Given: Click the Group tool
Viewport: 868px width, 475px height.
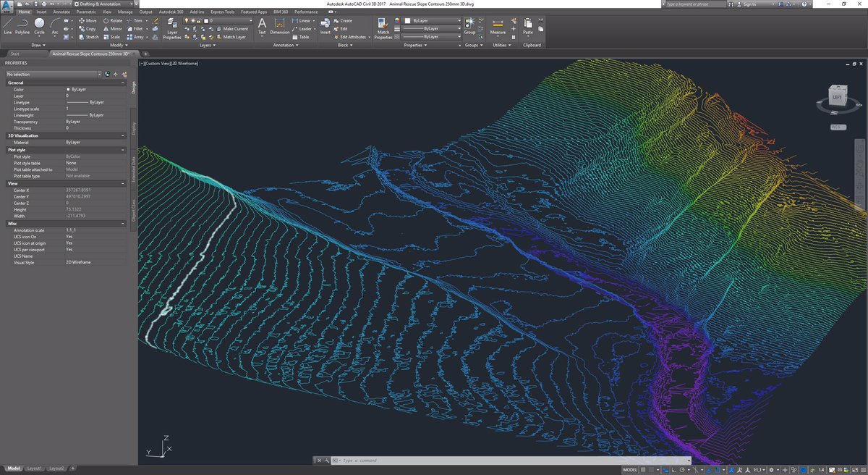Looking at the screenshot, I should (470, 26).
